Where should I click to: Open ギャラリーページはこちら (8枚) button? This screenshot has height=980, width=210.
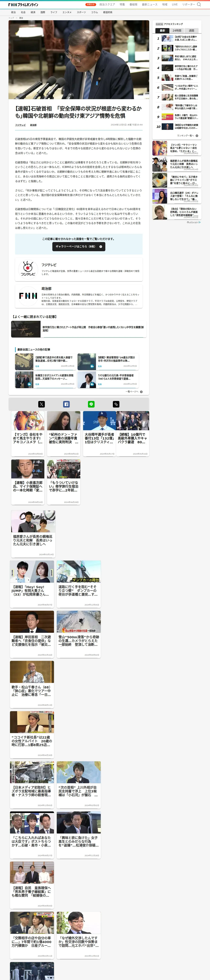click(79, 246)
